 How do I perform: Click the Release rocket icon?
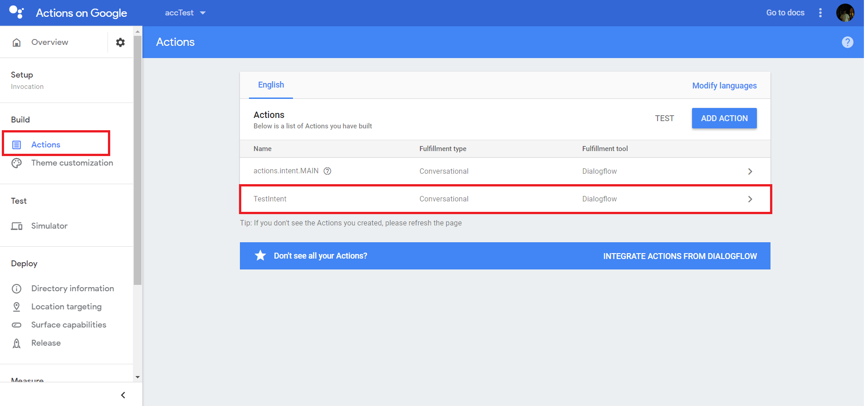(x=17, y=343)
